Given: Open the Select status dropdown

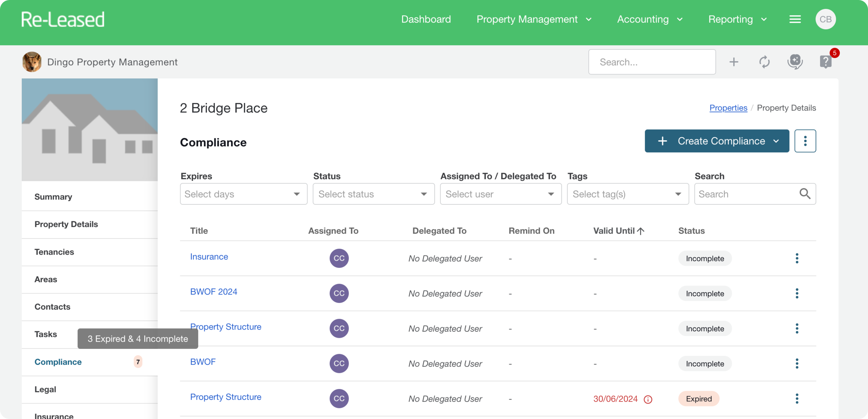Looking at the screenshot, I should (373, 194).
